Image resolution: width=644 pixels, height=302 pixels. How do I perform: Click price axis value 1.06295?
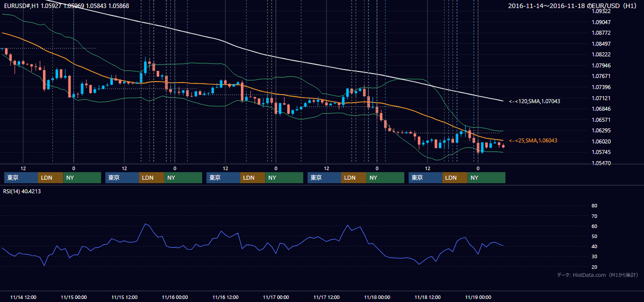pyautogui.click(x=601, y=131)
